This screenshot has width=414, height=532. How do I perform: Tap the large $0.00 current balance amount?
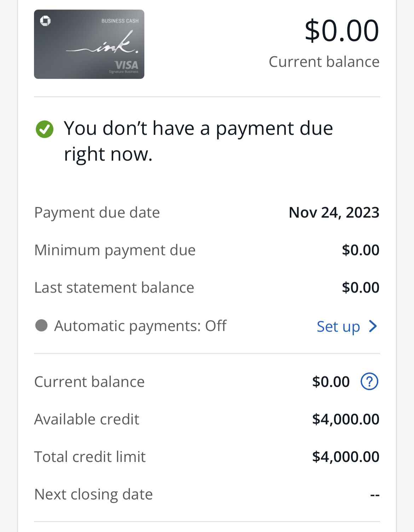click(342, 31)
